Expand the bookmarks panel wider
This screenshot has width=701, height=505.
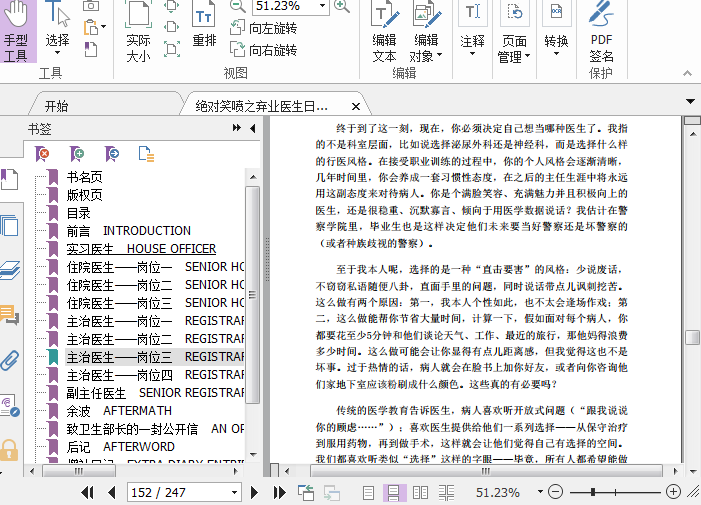point(236,128)
